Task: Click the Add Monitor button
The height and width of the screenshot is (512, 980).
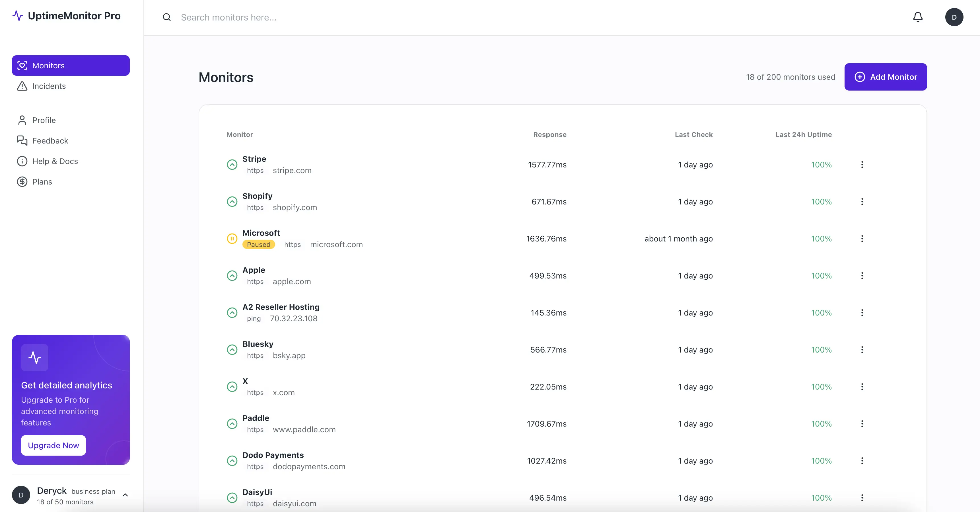Action: click(x=886, y=77)
